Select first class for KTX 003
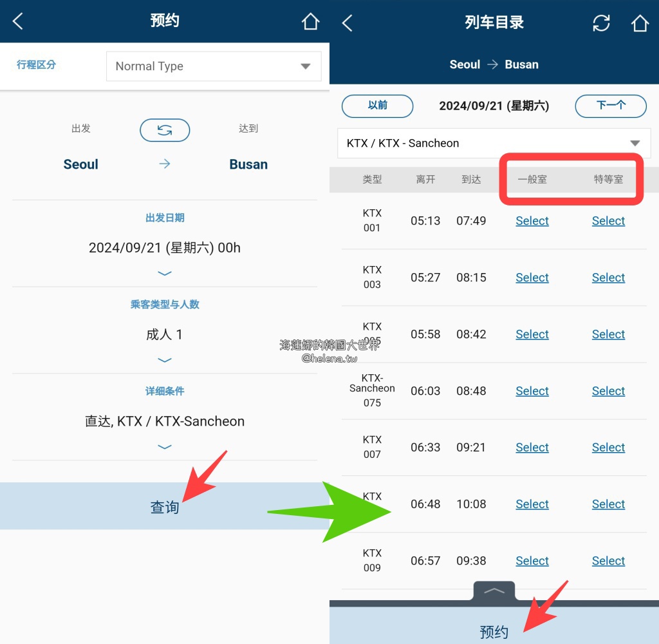This screenshot has height=644, width=659. point(608,277)
